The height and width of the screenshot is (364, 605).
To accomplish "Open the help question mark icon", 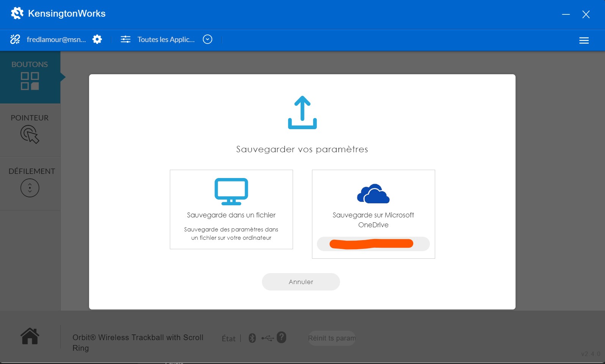I will (281, 337).
